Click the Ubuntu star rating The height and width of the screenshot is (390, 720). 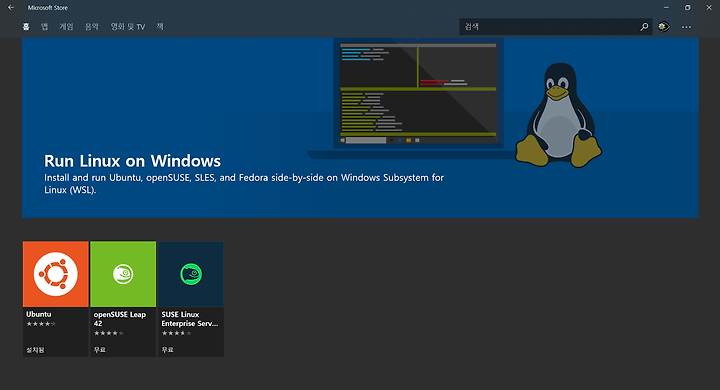pyautogui.click(x=41, y=324)
